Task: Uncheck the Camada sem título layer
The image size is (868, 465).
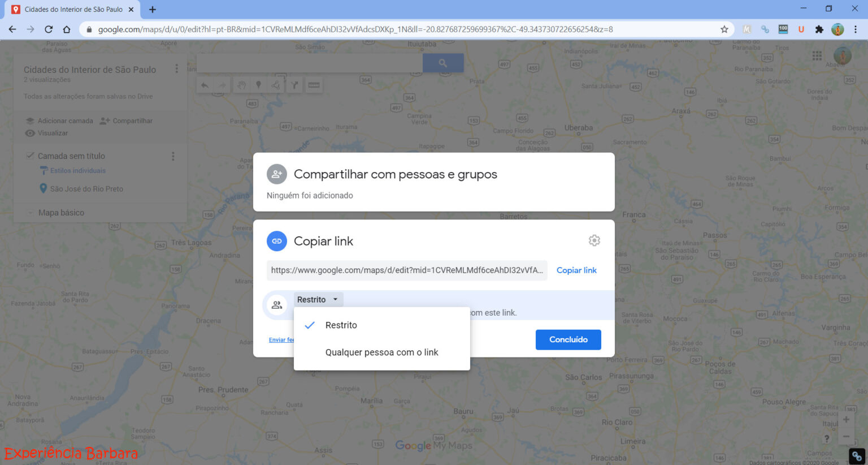Action: coord(30,155)
